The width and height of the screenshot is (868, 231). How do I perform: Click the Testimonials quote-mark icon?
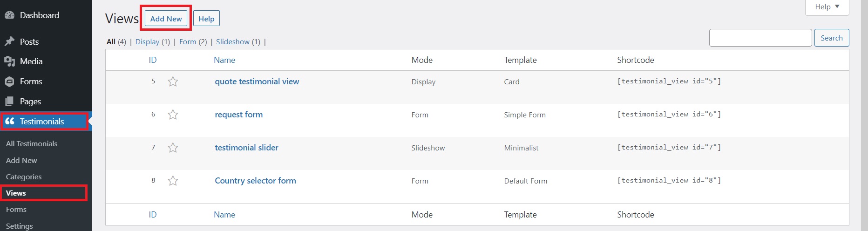9,121
